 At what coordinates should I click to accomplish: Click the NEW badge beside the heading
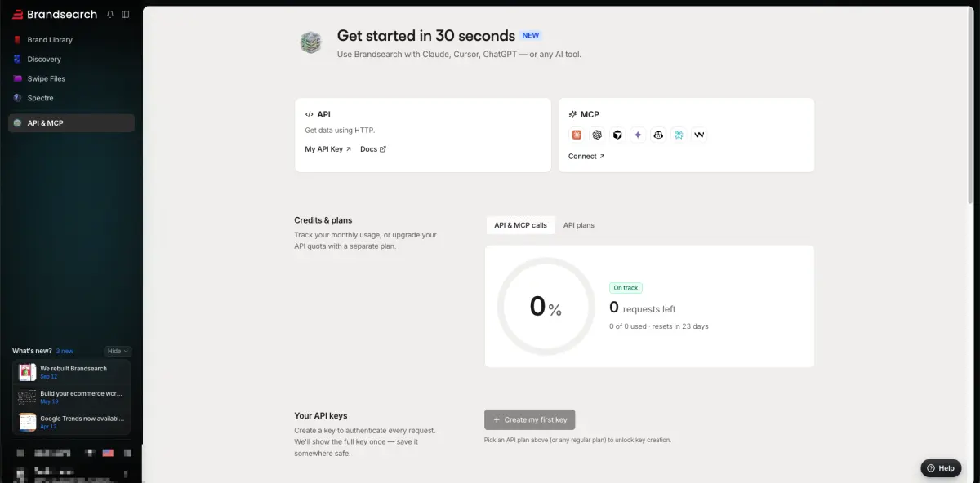[x=531, y=36]
